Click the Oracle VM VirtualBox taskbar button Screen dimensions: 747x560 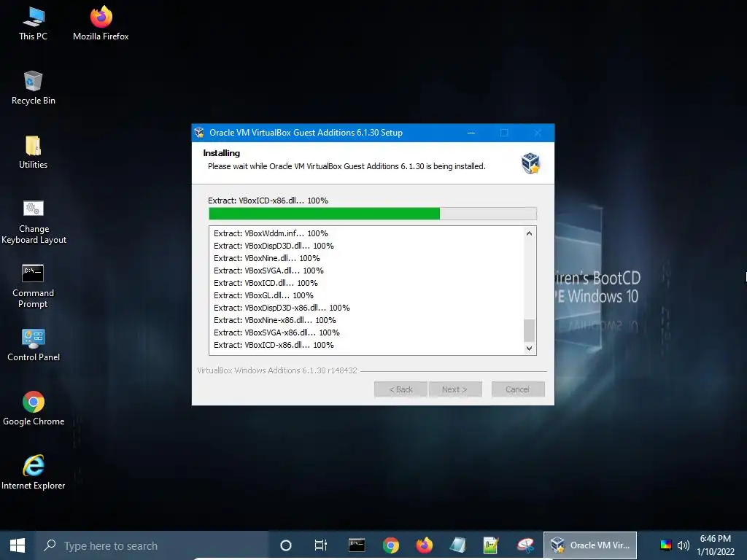point(590,545)
